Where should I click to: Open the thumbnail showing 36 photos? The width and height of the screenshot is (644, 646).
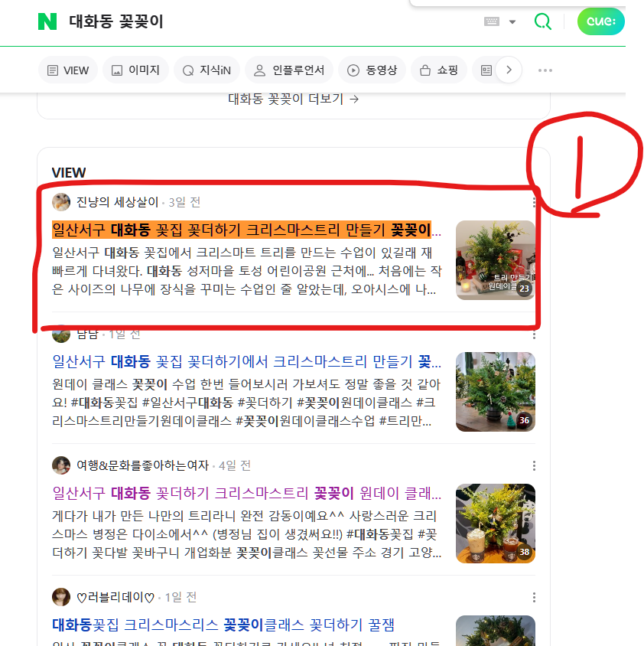pos(496,392)
